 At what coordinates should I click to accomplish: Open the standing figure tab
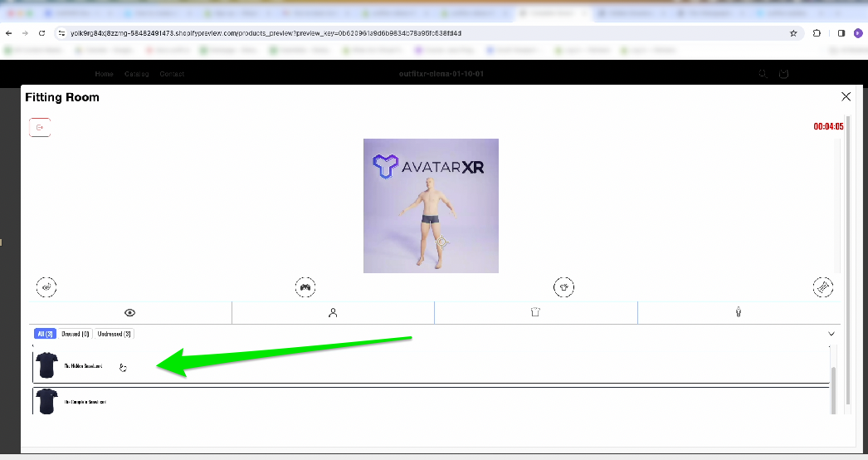[x=739, y=312]
